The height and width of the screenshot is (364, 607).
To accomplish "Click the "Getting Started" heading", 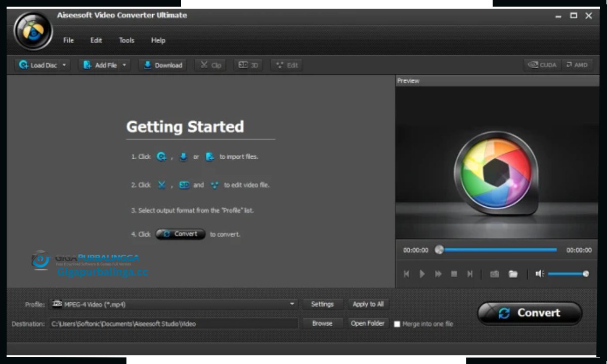I will click(x=185, y=126).
